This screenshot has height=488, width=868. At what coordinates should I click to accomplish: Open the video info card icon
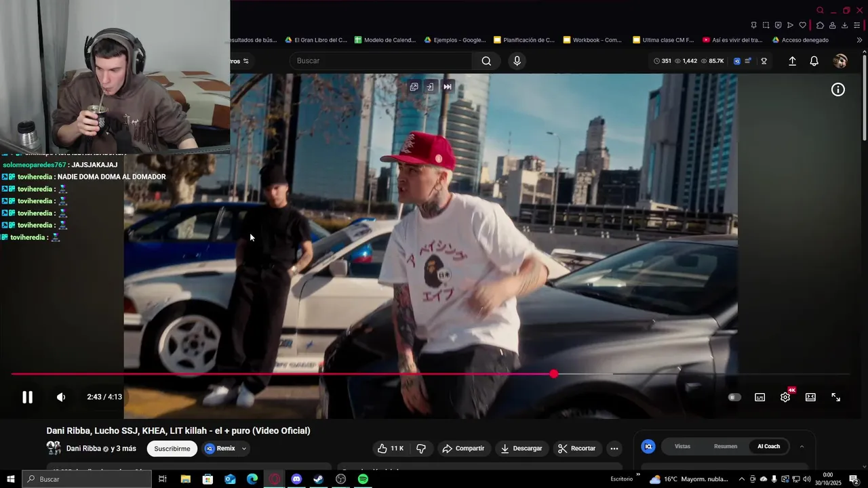click(x=838, y=89)
